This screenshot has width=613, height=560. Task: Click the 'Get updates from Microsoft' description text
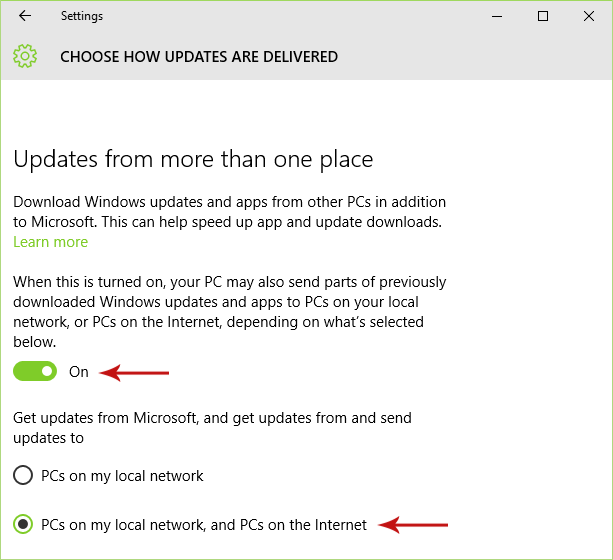(x=212, y=427)
